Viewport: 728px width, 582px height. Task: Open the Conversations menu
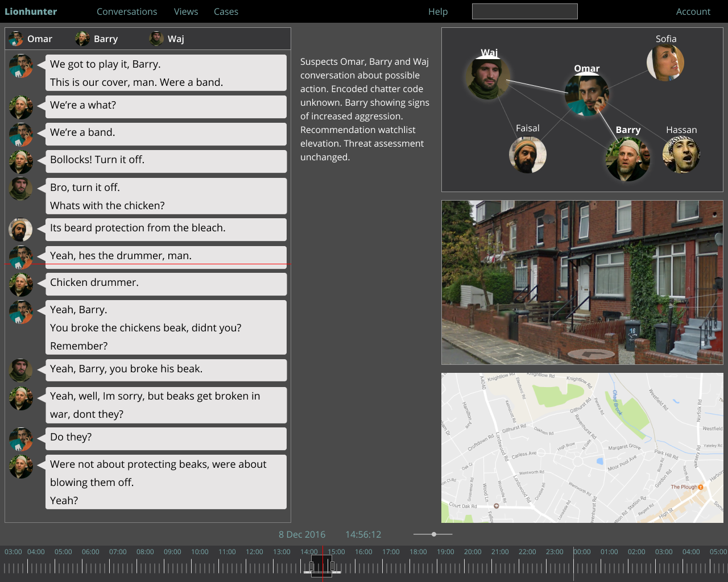127,11
